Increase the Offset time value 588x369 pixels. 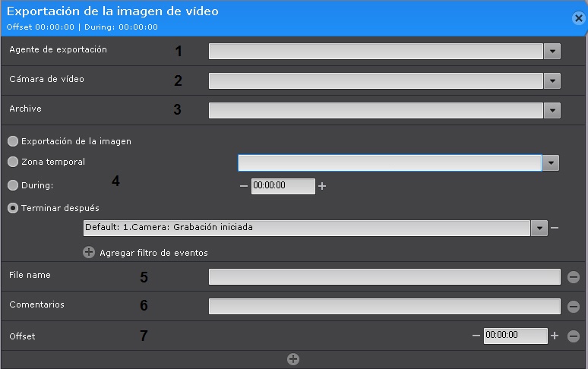point(555,336)
